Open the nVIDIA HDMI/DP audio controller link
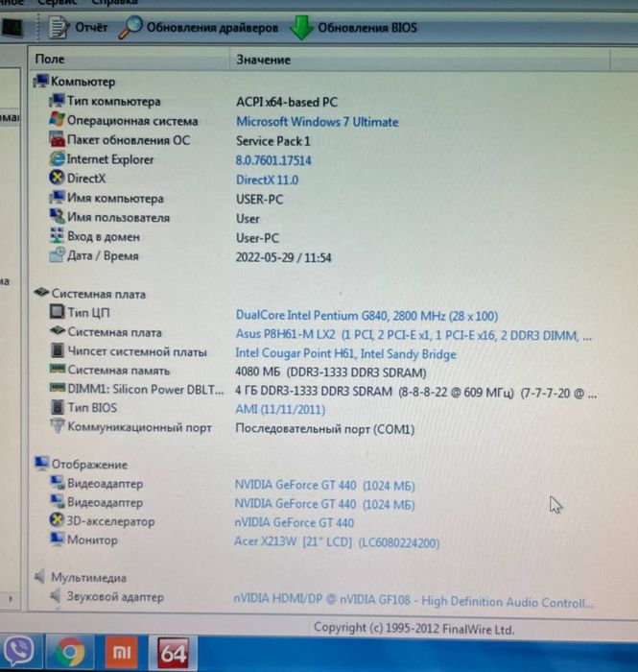The image size is (638, 672). pos(414,601)
